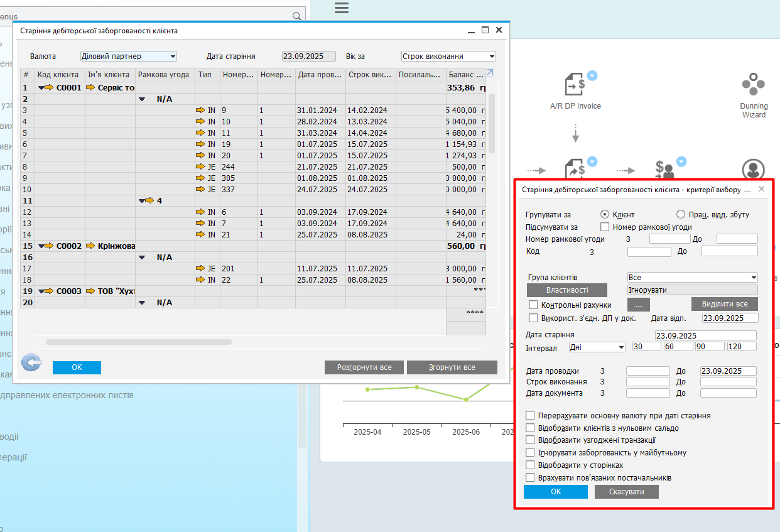Image resolution: width=780 pixels, height=532 pixels.
Task: Open link arrow for invoice number 9
Action: pyautogui.click(x=200, y=111)
